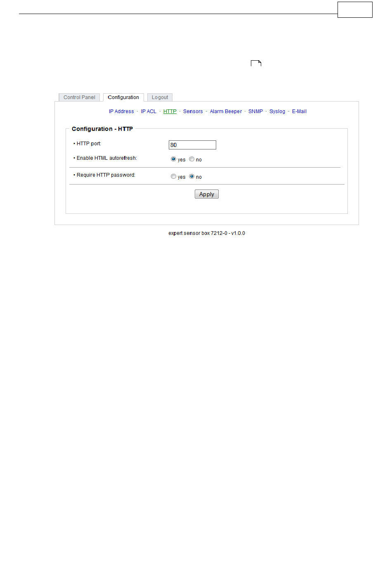Click 'expert sensor box 7212-0 - v1.0.0' footer text
The image size is (392, 573).
coord(207,233)
